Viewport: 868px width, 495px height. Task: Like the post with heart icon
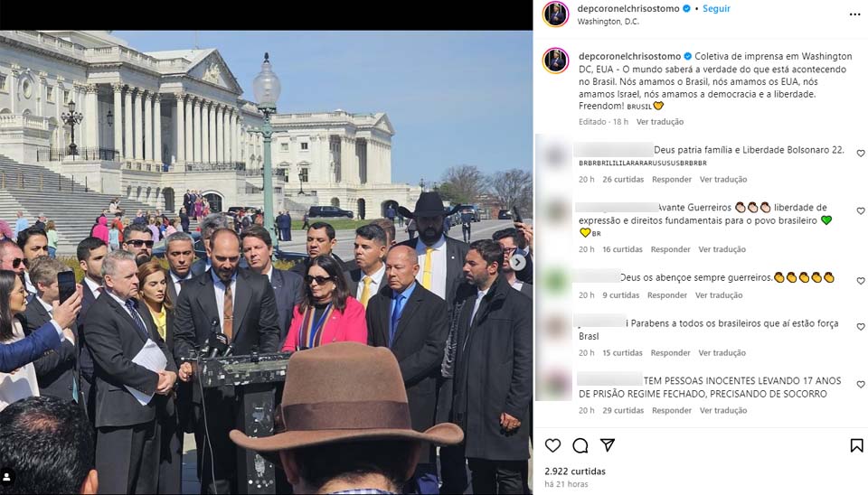pyautogui.click(x=552, y=445)
